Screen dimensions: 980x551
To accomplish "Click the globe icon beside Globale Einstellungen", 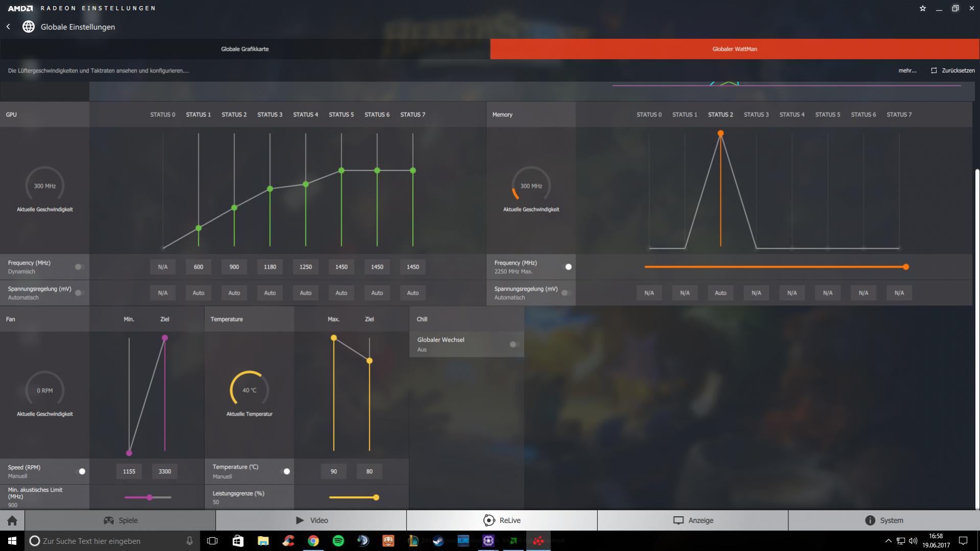I will [x=29, y=27].
